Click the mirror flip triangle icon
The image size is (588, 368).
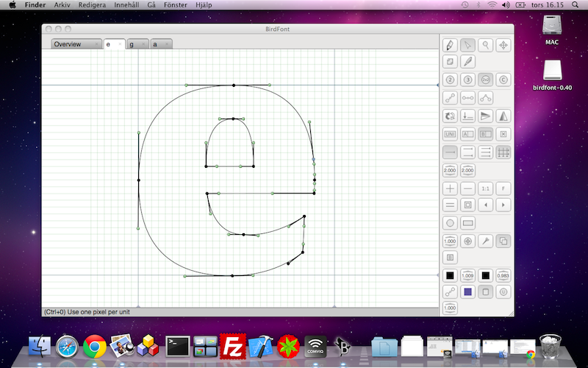point(503,116)
